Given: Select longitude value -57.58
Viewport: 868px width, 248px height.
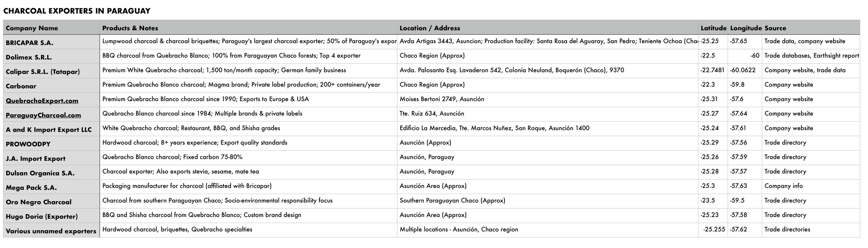Looking at the screenshot, I should point(745,215).
